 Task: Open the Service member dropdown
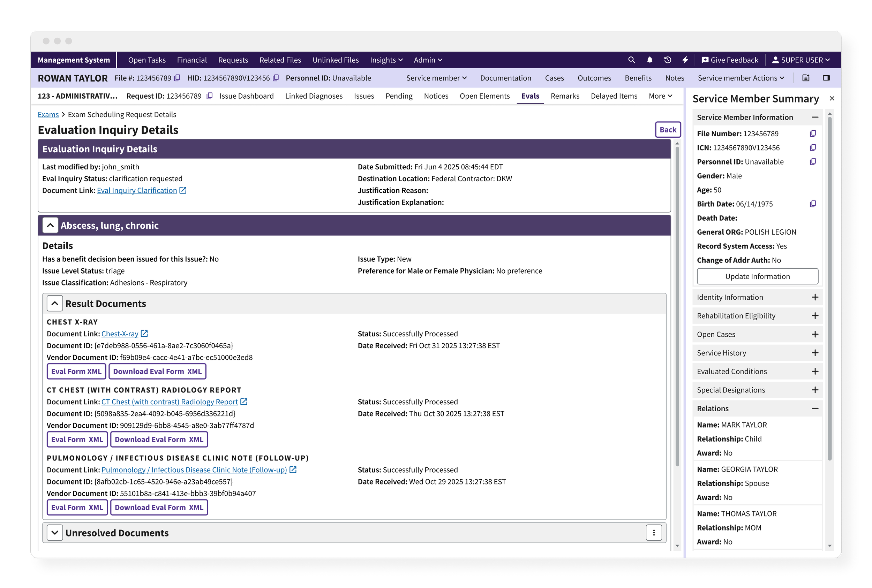[436, 78]
